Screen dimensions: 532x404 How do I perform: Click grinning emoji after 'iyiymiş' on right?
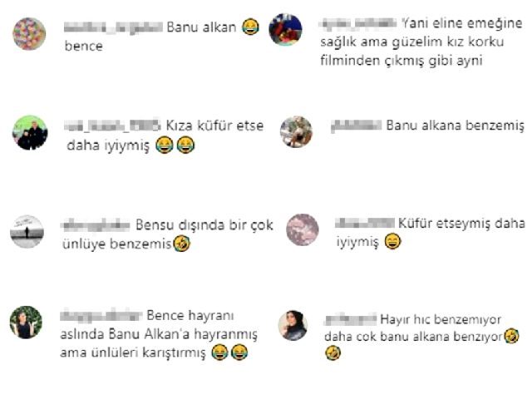pyautogui.click(x=393, y=242)
